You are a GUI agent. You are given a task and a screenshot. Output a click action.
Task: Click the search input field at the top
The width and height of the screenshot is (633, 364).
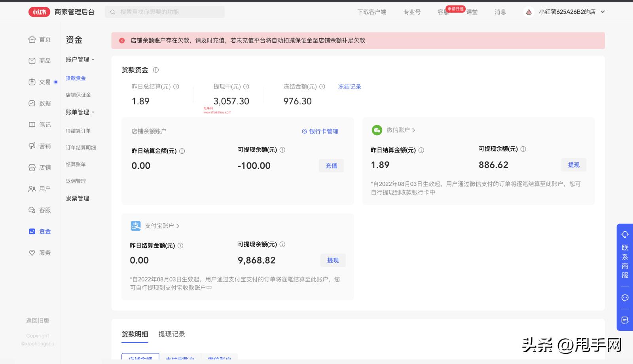pos(164,12)
